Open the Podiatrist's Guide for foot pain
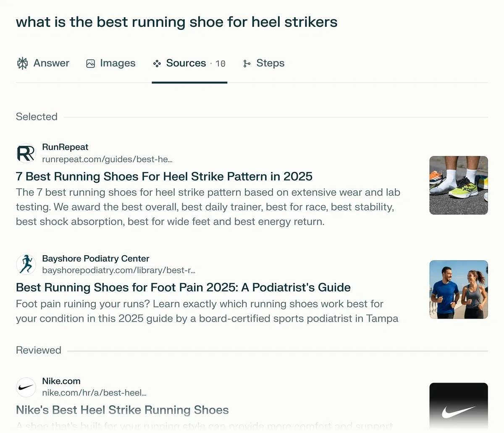 tap(183, 288)
